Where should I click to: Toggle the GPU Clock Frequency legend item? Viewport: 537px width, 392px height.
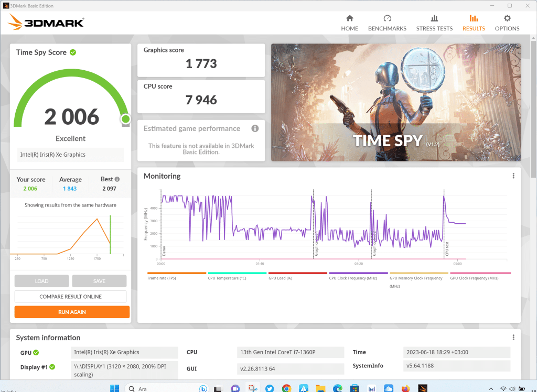click(480, 276)
